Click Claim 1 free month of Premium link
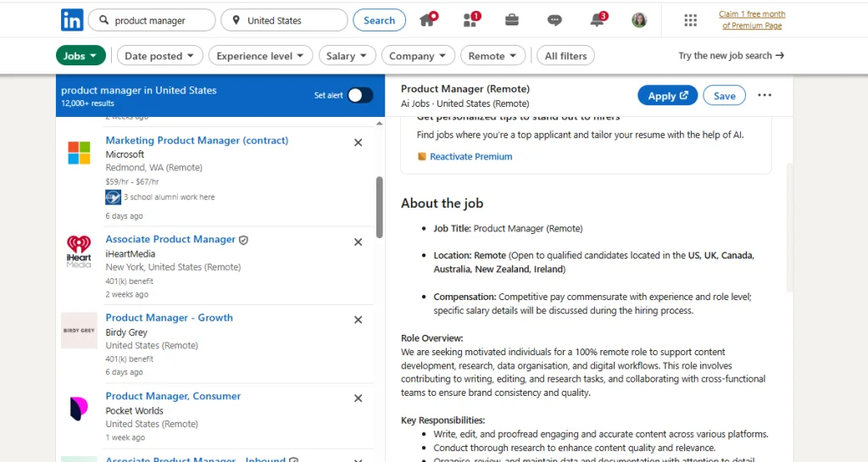Image resolution: width=868 pixels, height=462 pixels. 752,19
